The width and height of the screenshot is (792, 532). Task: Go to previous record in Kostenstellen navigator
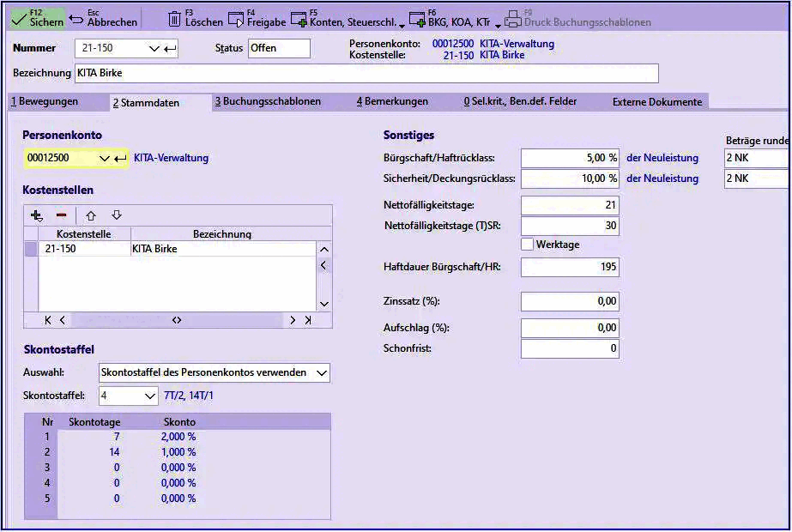coord(63,320)
